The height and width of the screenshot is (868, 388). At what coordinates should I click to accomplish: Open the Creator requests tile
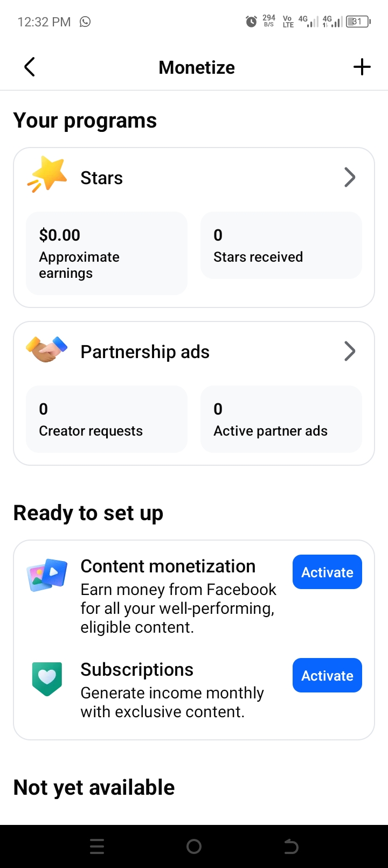[x=107, y=419]
